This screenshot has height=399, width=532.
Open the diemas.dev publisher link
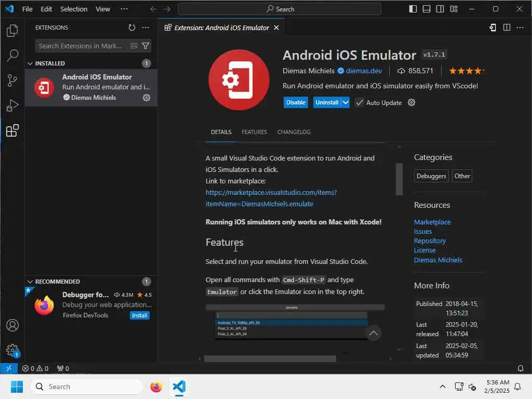pyautogui.click(x=364, y=71)
